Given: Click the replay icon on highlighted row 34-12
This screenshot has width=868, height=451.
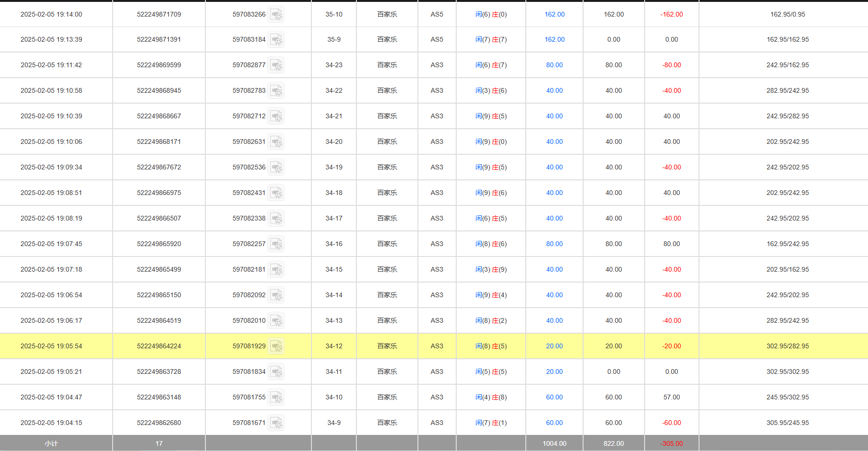Looking at the screenshot, I should tap(277, 346).
